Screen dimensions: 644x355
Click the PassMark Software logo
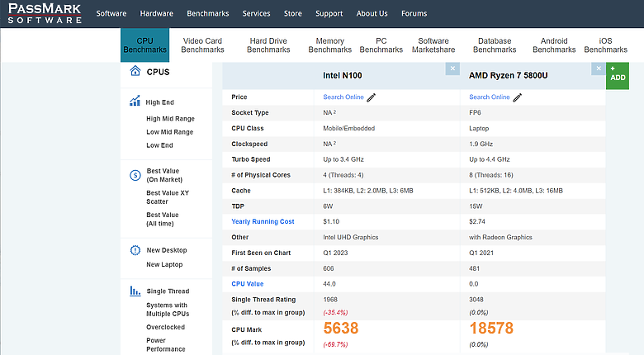coord(45,13)
